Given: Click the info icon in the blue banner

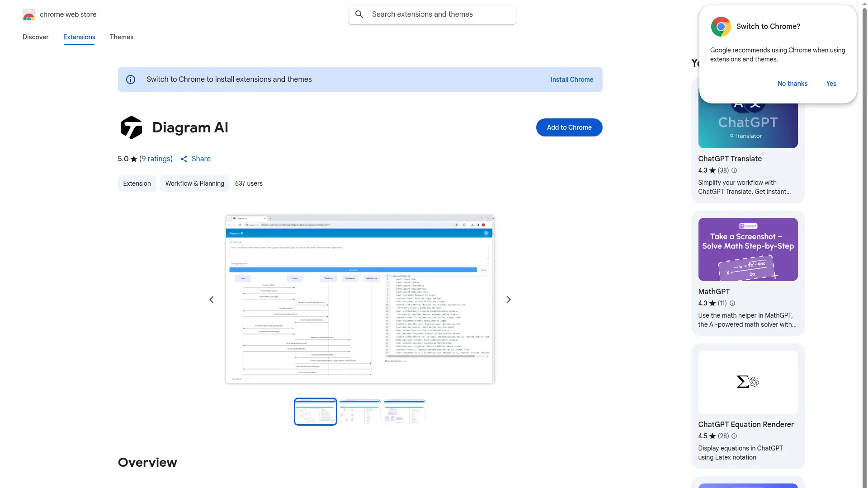Looking at the screenshot, I should [x=131, y=80].
